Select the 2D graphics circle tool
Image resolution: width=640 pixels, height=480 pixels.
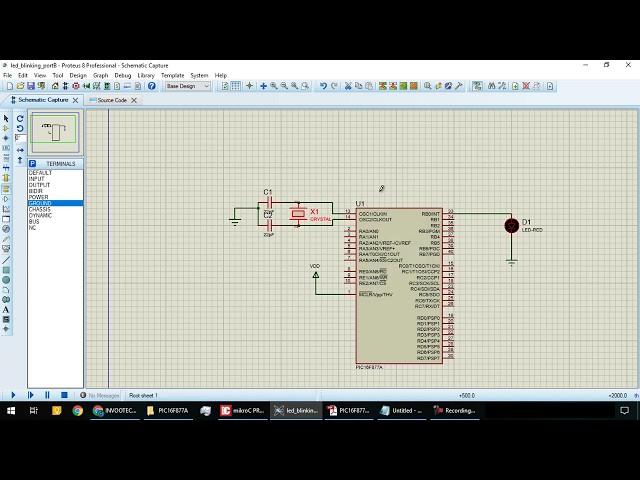(x=6, y=280)
